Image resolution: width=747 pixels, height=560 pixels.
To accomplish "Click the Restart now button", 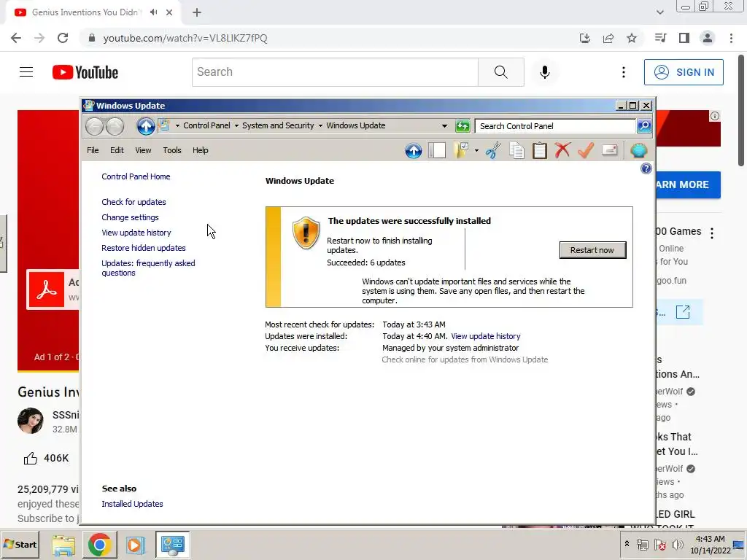I will (x=592, y=250).
